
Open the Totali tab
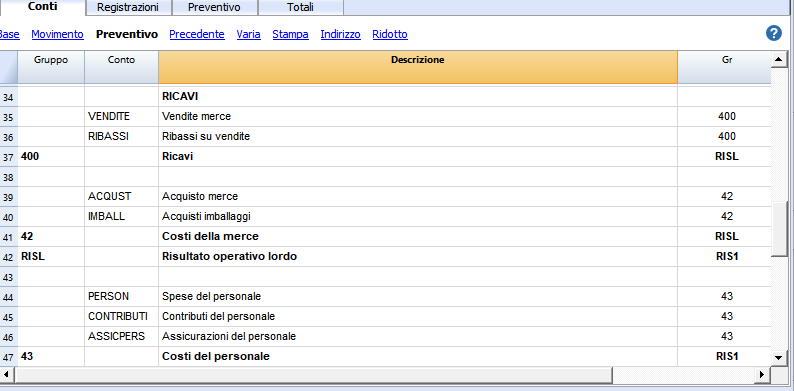coord(300,8)
